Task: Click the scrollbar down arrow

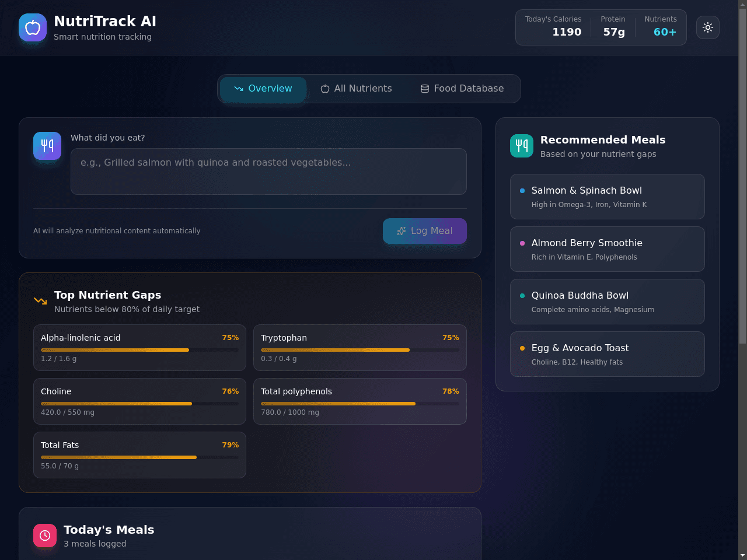Action: (742, 555)
